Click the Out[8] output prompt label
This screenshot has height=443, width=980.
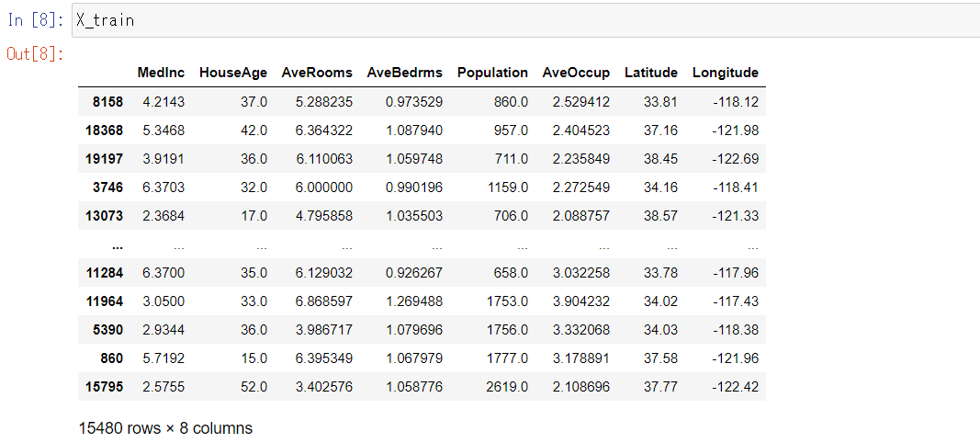(35, 53)
